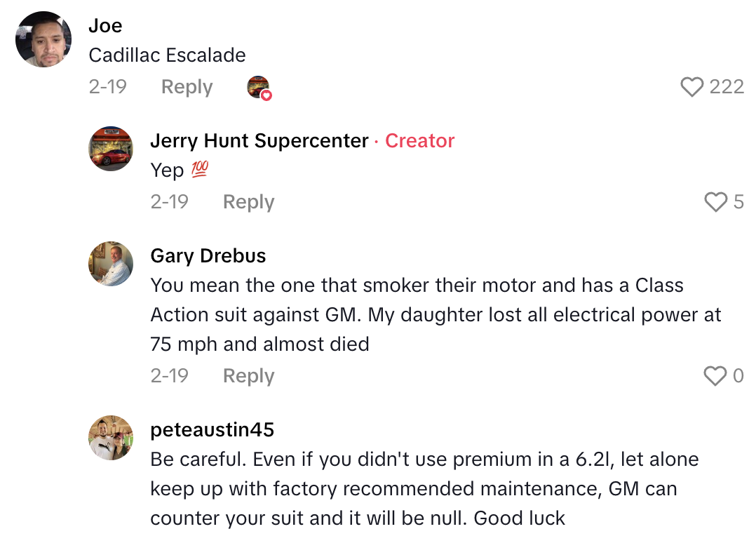Select the 2-19 timestamp under Gary's comment
756x536 pixels.
click(170, 375)
